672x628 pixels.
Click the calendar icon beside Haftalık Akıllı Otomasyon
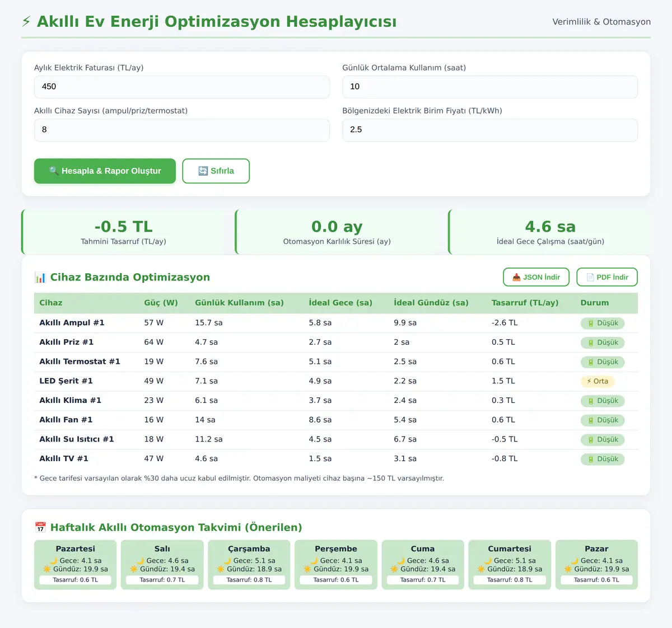click(x=40, y=527)
